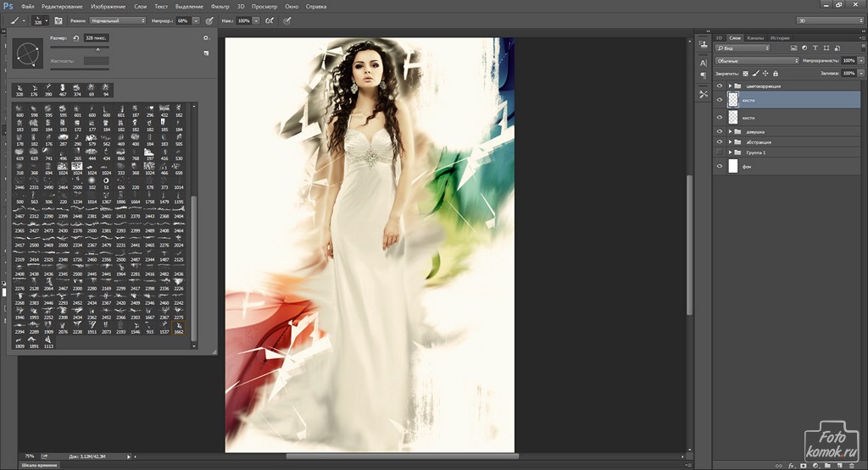The width and height of the screenshot is (868, 470).
Task: Hide the девушка layer group
Action: 720,131
